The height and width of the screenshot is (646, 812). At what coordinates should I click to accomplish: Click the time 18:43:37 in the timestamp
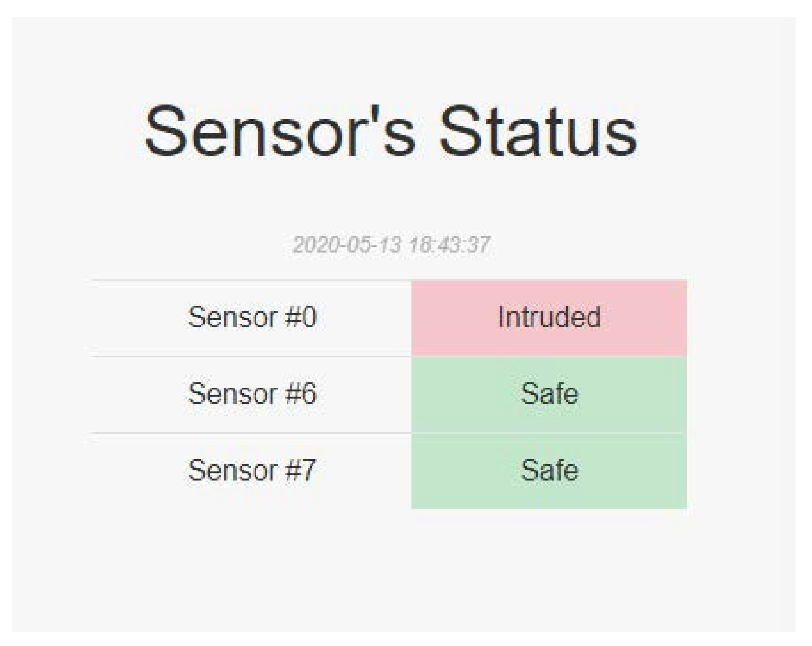point(449,245)
